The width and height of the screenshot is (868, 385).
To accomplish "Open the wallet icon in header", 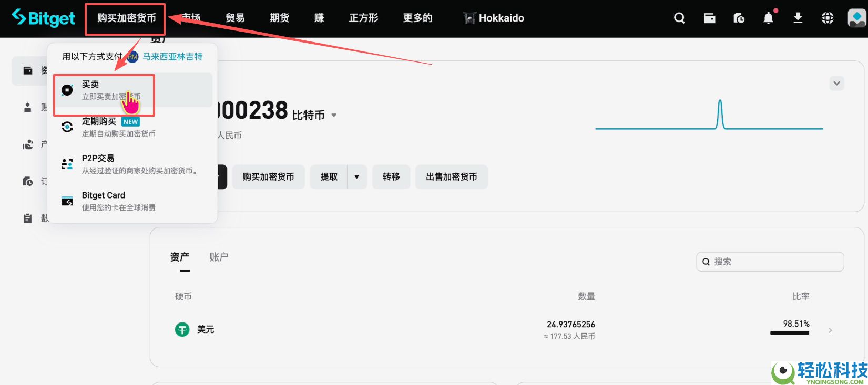I will (709, 18).
